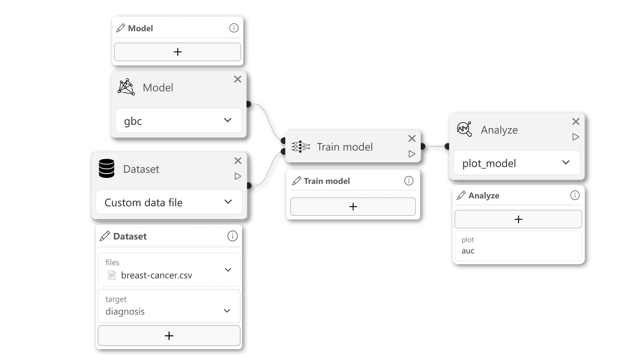Remove the Analyze node with X

click(576, 121)
